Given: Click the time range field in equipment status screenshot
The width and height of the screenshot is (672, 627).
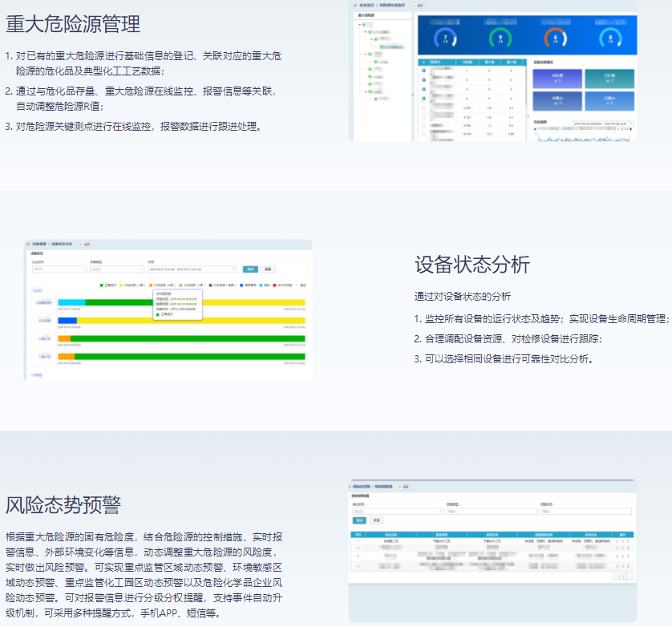Looking at the screenshot, I should [192, 269].
